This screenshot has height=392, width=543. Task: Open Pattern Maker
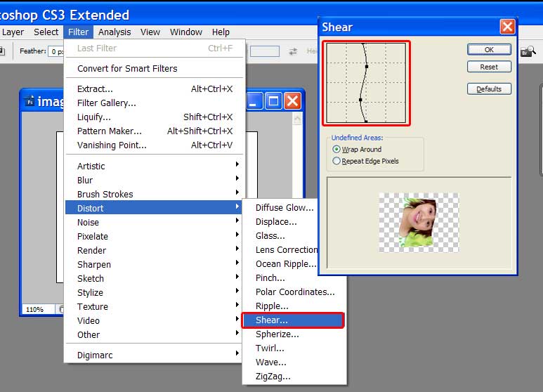[x=155, y=131]
